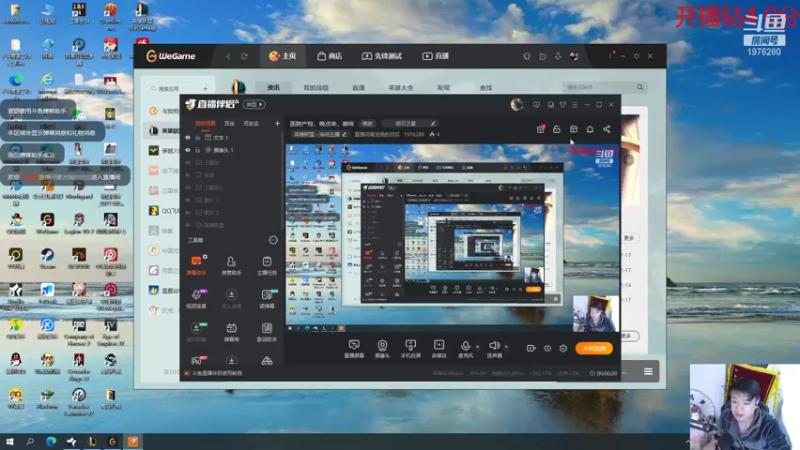This screenshot has width=800, height=450.
Task: Add a new source with plus button
Action: click(277, 123)
